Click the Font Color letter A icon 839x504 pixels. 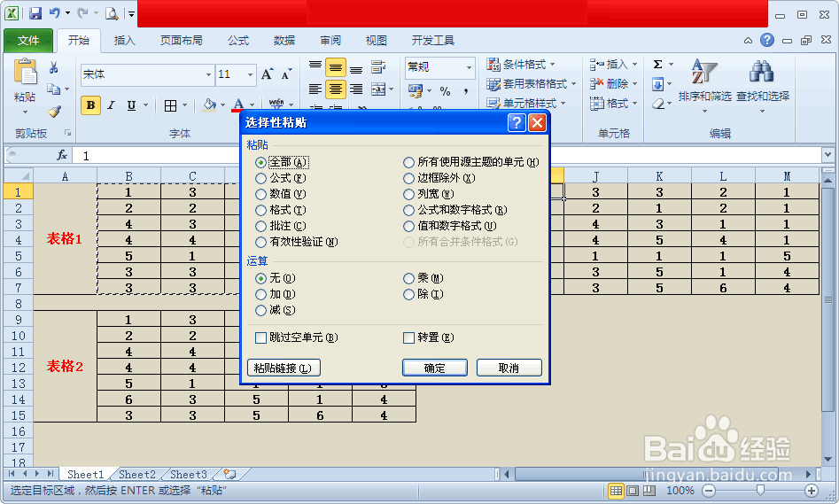click(x=238, y=105)
